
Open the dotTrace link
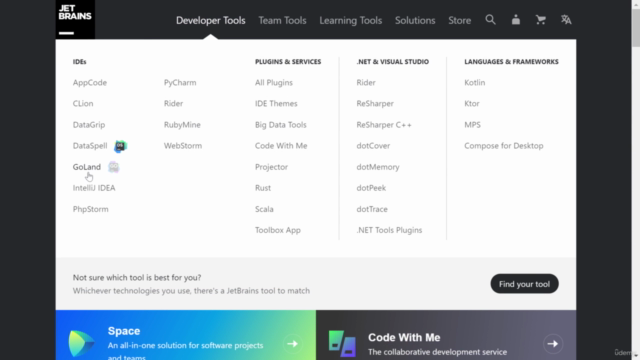(x=372, y=209)
